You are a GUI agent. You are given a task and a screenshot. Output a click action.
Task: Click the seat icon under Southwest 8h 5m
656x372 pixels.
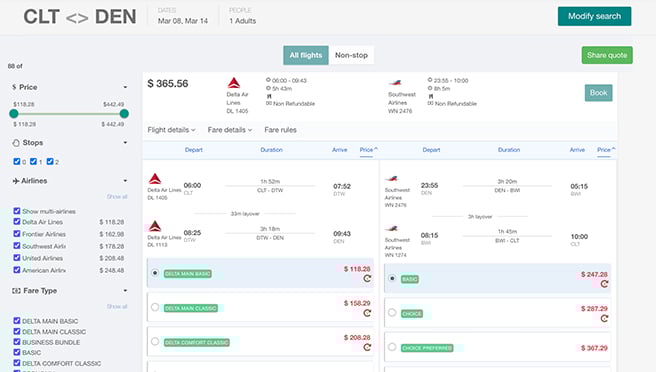pos(430,96)
